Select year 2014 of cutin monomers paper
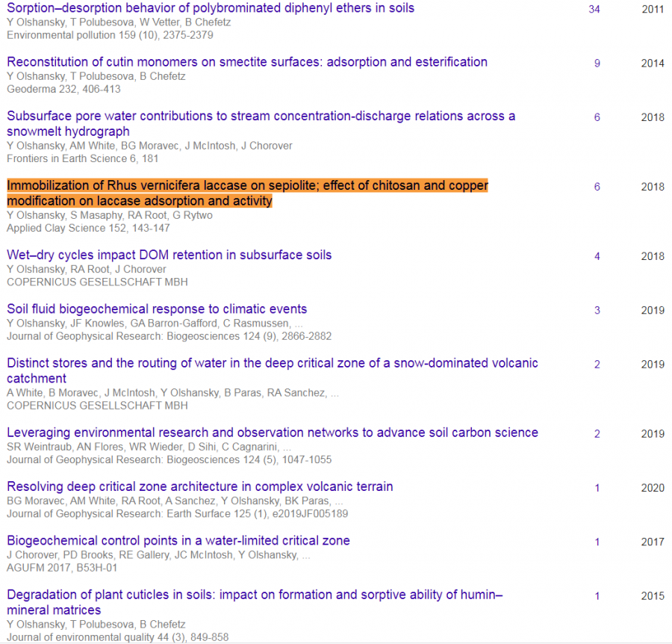Viewport: 672px width, 644px height. point(653,64)
